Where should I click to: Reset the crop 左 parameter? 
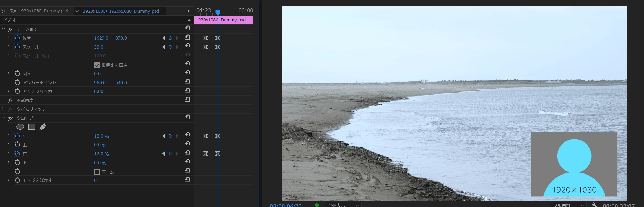click(x=188, y=135)
